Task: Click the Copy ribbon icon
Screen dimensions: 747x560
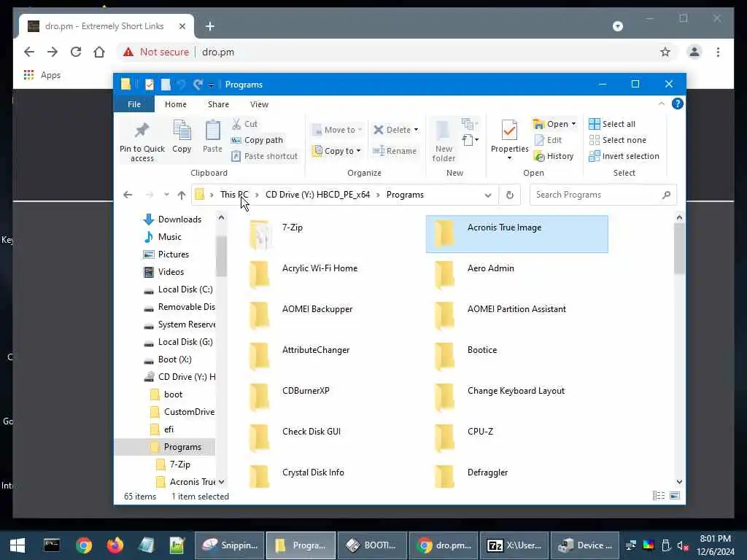Action: point(182,130)
